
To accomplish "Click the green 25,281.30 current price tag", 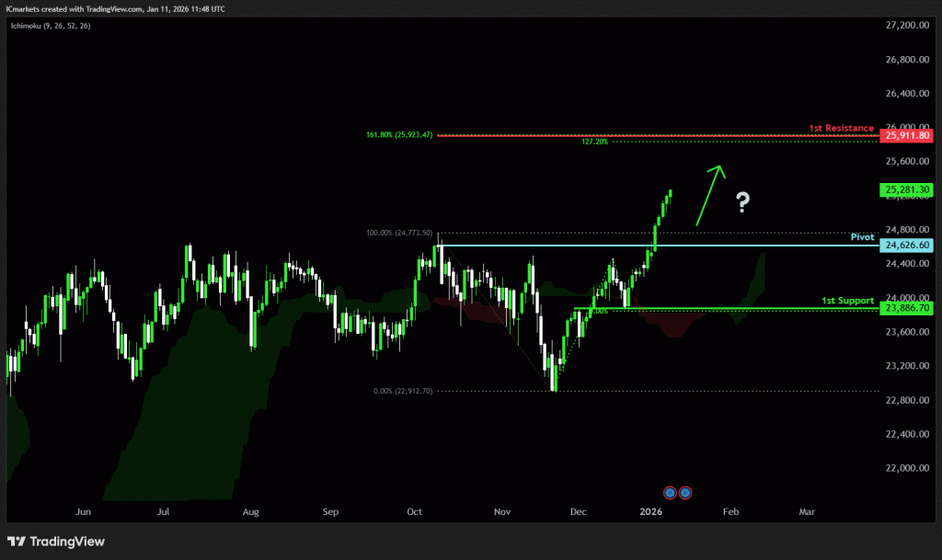I will coord(907,189).
